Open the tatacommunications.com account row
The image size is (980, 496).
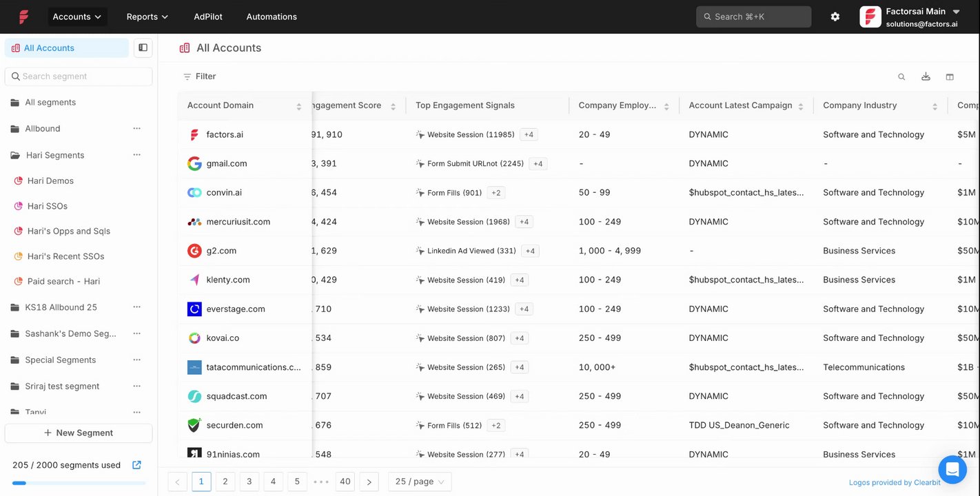(x=254, y=367)
